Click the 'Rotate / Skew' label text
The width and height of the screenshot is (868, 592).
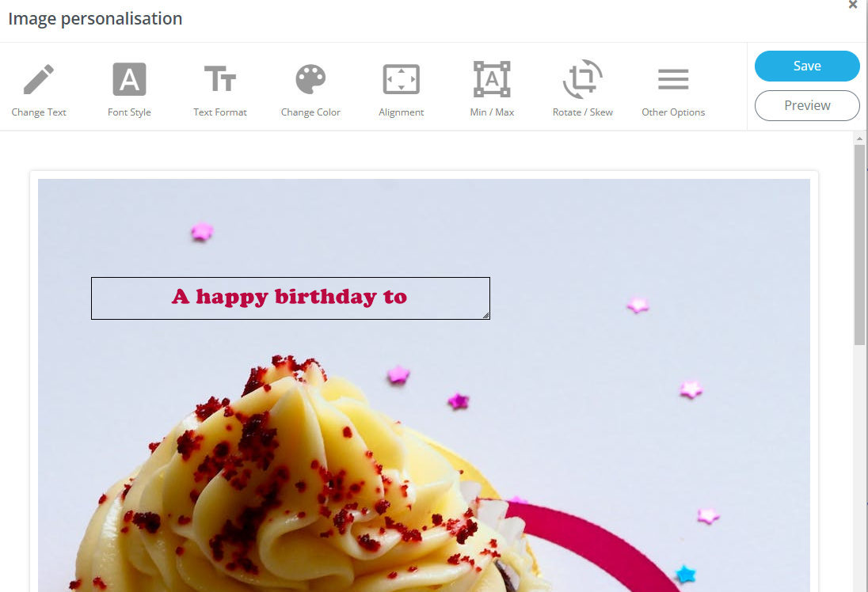click(582, 112)
